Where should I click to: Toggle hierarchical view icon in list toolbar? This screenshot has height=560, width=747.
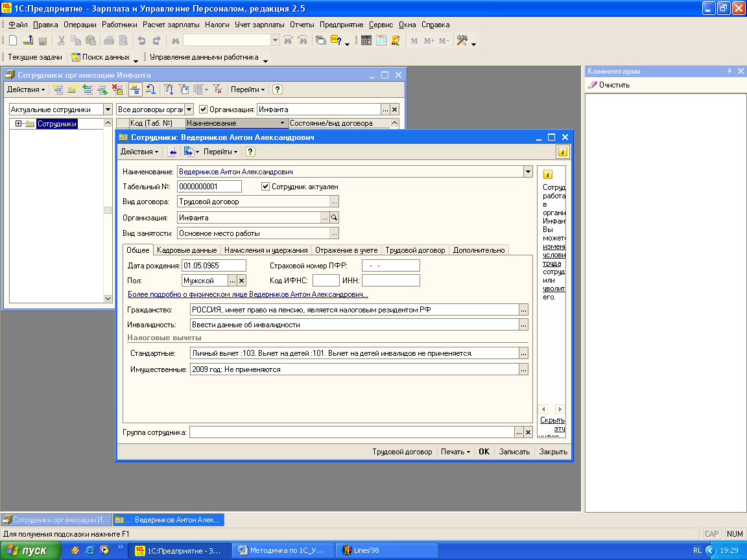tap(136, 89)
